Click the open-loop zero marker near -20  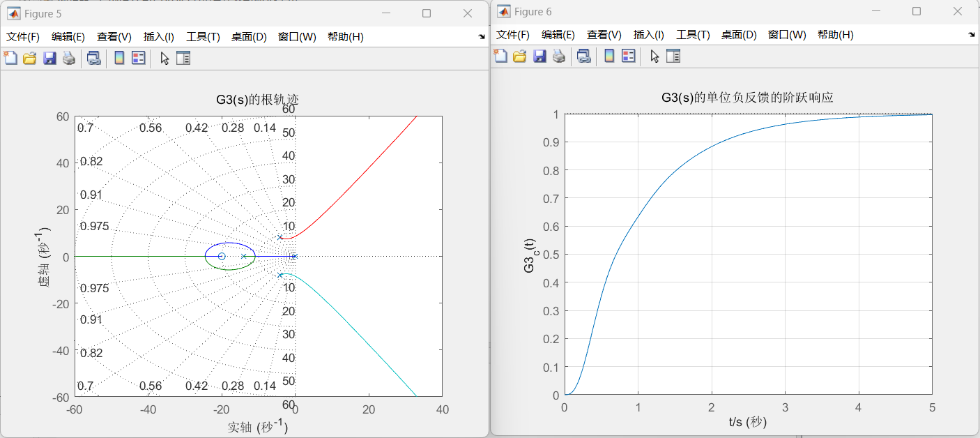(x=222, y=257)
